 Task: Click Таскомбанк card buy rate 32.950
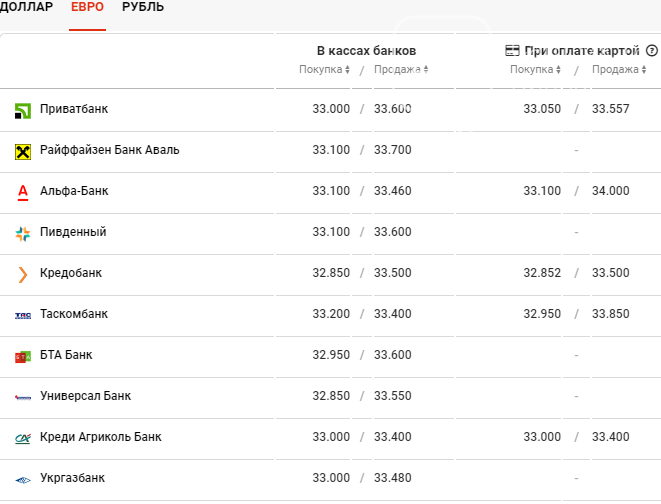point(542,314)
